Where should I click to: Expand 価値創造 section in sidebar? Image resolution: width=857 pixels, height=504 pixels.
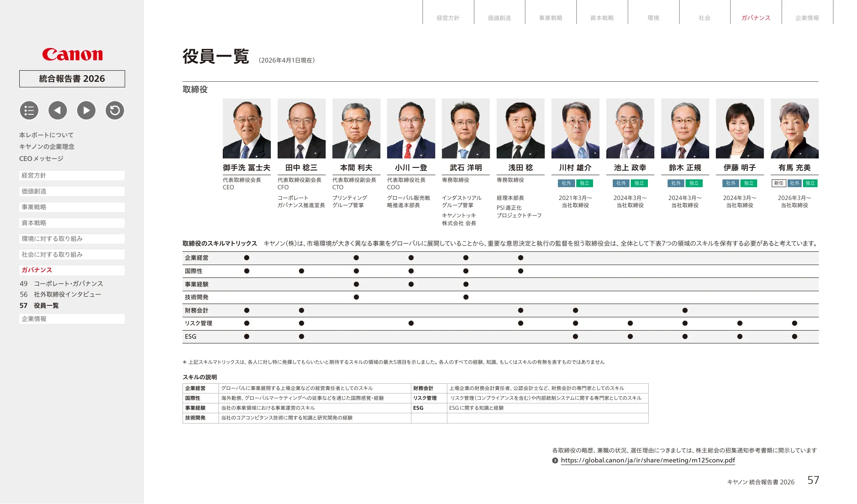pyautogui.click(x=72, y=191)
